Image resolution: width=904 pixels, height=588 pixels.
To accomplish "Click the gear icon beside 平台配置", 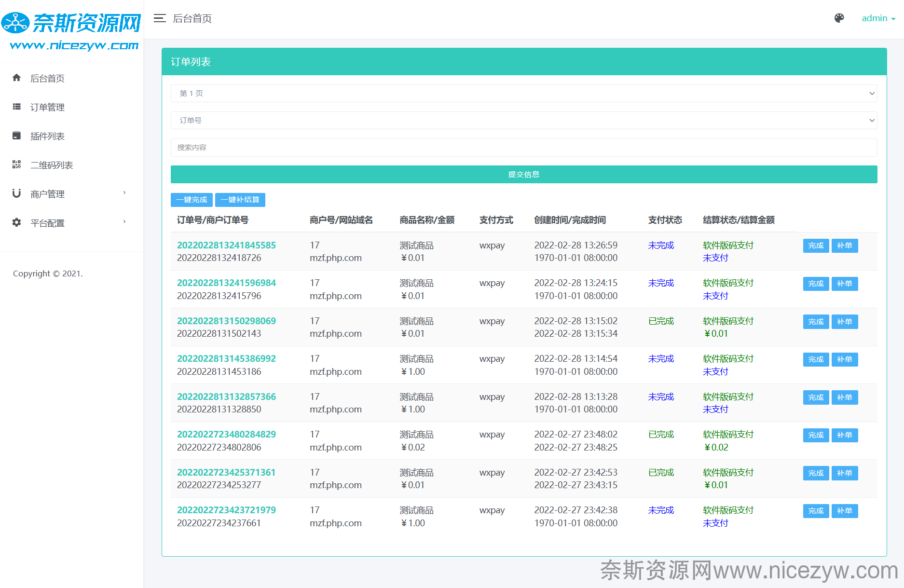I will (x=16, y=222).
